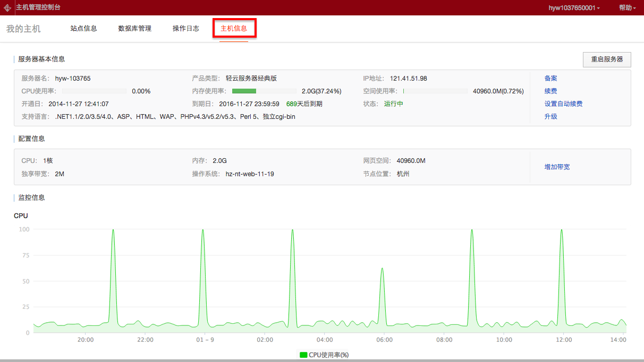This screenshot has height=362, width=644.
Task: Click the 06:00 CPU peak on chart
Action: point(382,269)
